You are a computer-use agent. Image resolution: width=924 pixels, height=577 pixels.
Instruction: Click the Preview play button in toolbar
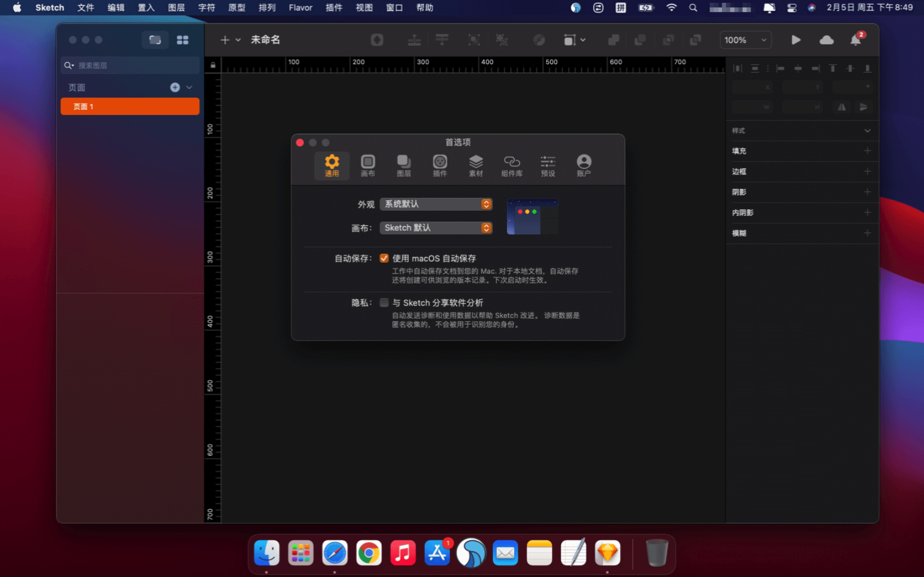coord(796,40)
